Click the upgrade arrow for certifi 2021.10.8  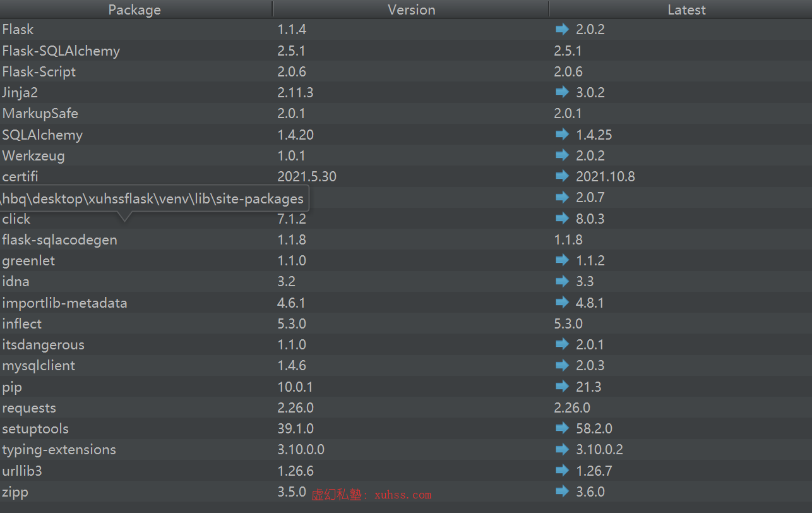point(562,176)
